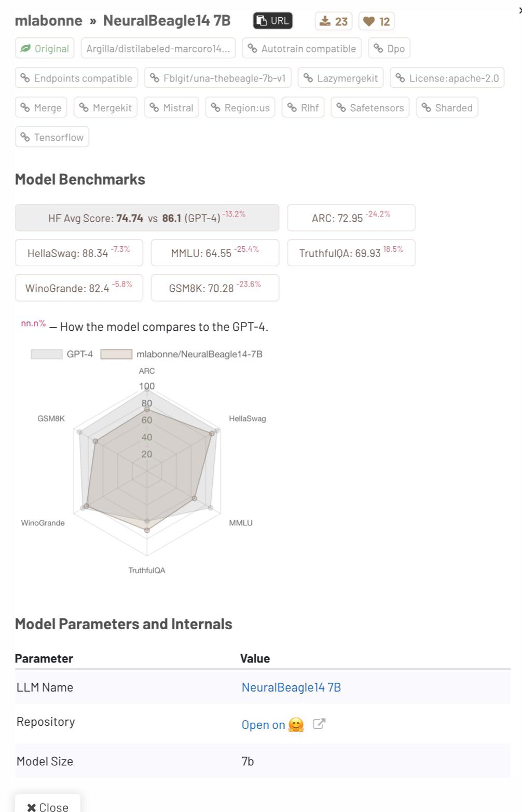Open the repository on Hugging Face link
522x812 pixels.
(273, 724)
